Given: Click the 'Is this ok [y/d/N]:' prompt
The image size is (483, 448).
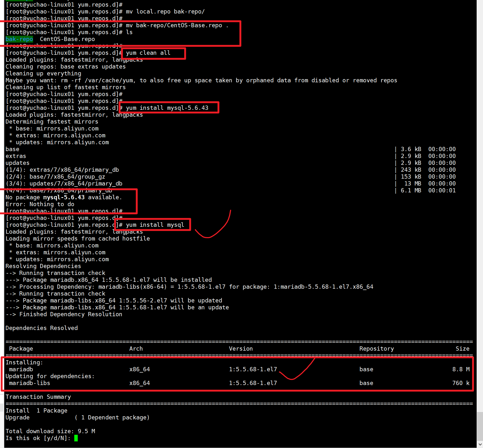Looking at the screenshot, I should 38,438.
